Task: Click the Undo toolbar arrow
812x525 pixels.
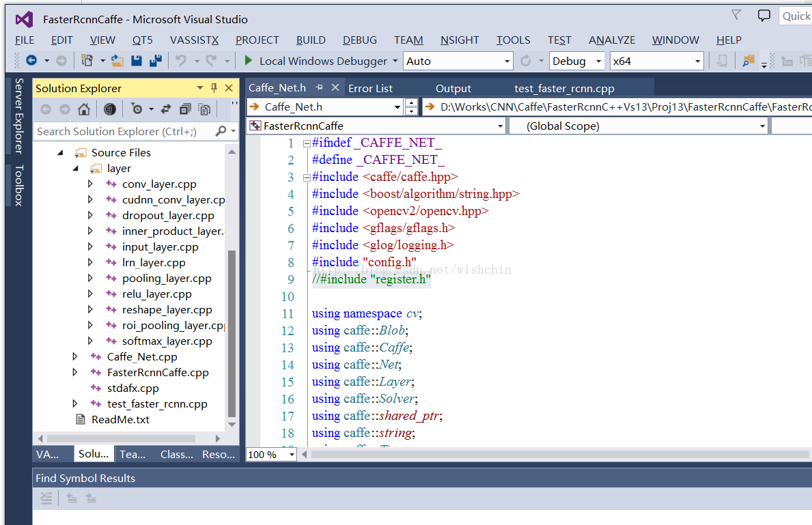Action: 181,61
